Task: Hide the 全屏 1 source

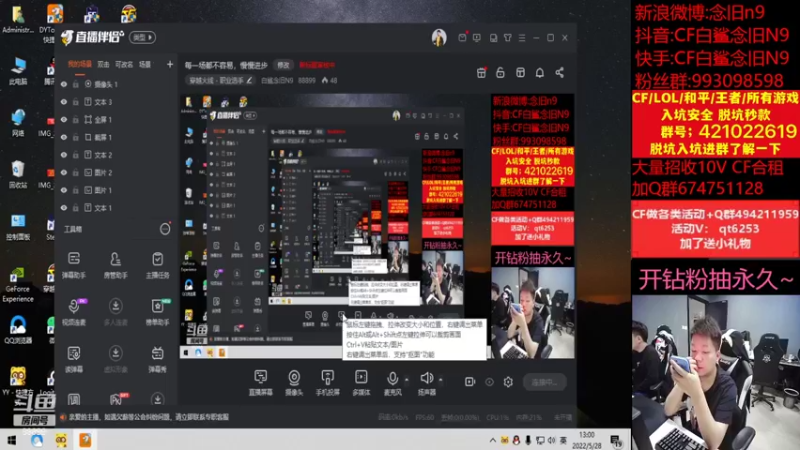Action: pyautogui.click(x=64, y=119)
